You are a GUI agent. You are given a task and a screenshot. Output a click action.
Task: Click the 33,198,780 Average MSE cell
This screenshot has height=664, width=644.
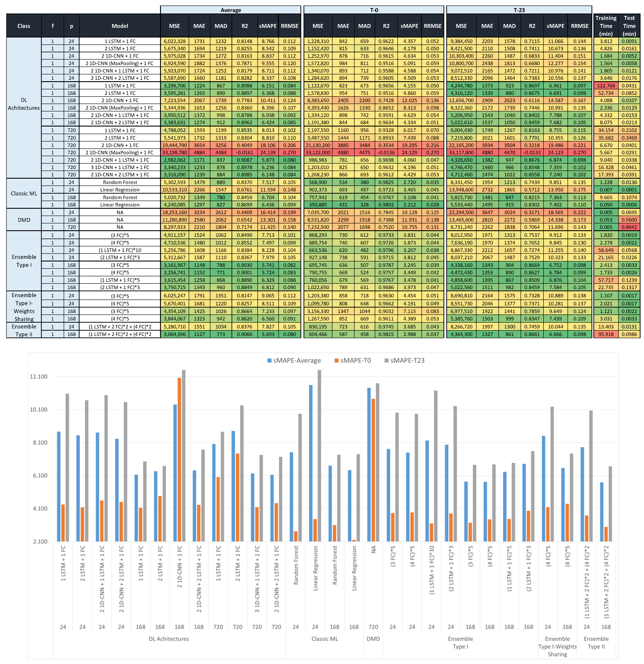(x=175, y=152)
